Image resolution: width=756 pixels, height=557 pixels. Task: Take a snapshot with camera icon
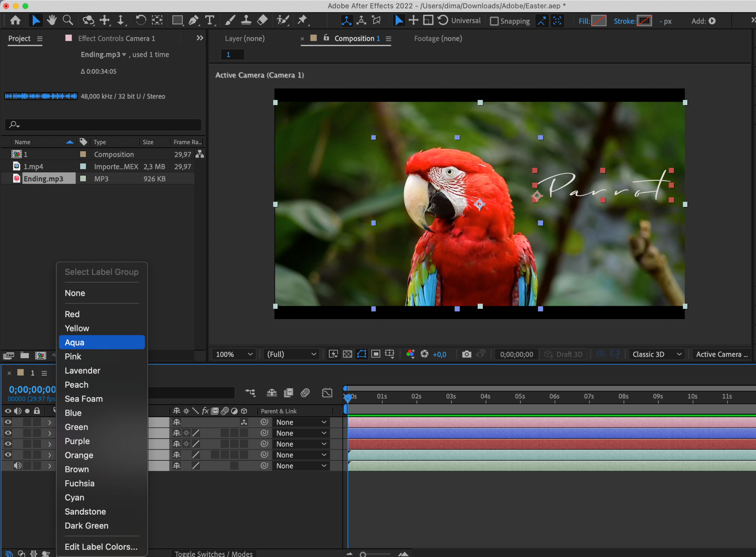click(467, 354)
